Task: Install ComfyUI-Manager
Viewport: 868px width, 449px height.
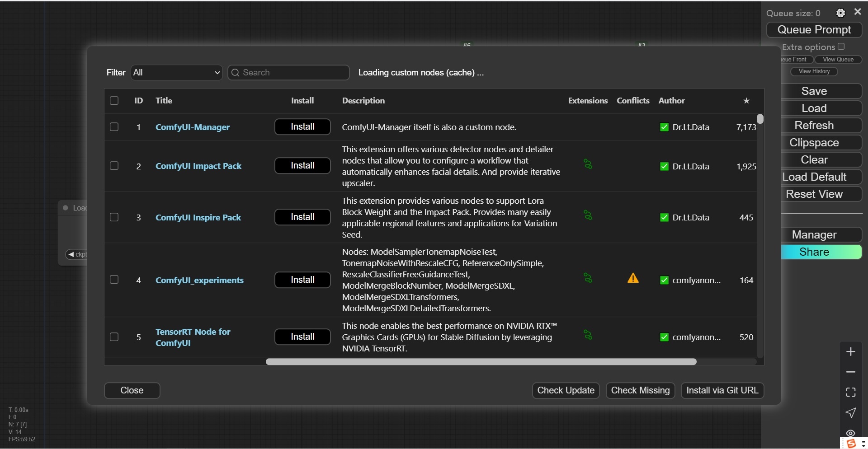Action: [302, 127]
